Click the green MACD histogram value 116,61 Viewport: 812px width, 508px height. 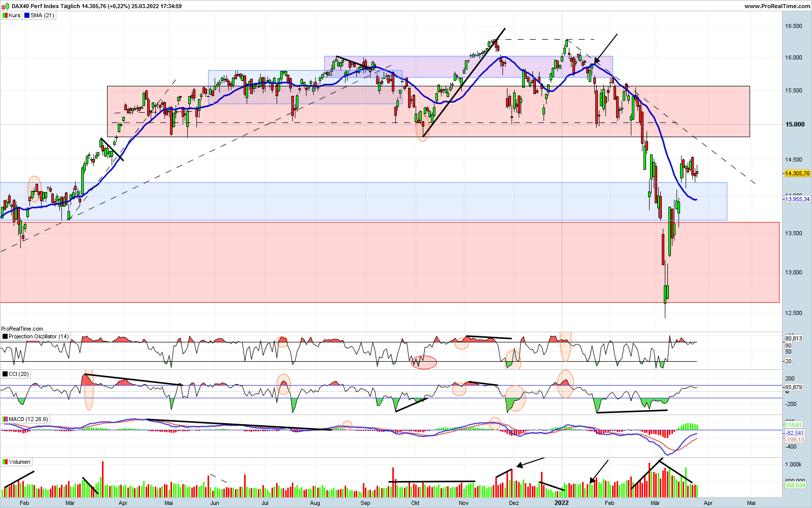point(794,425)
